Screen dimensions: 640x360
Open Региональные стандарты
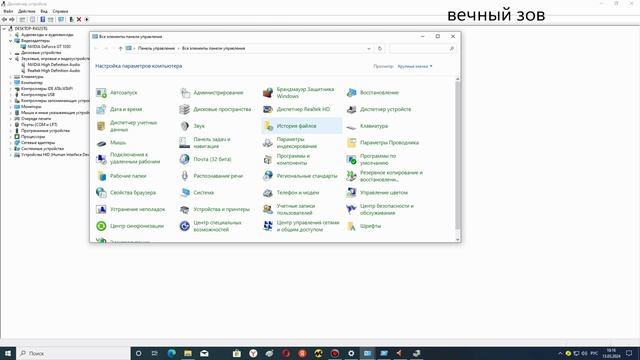click(x=300, y=176)
